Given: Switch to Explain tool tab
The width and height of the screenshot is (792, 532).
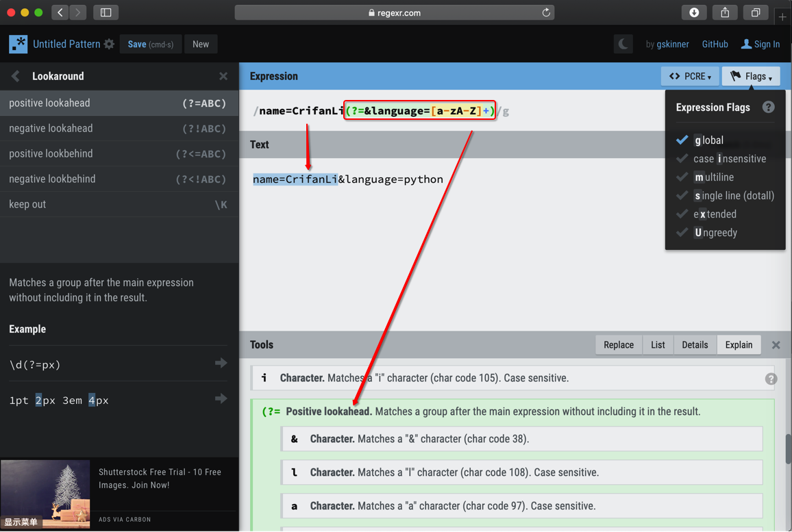Looking at the screenshot, I should pos(739,345).
